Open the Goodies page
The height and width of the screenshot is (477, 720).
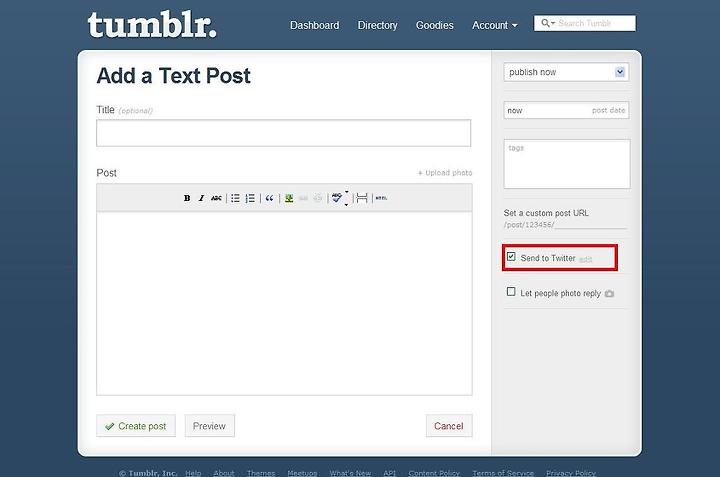coord(434,25)
